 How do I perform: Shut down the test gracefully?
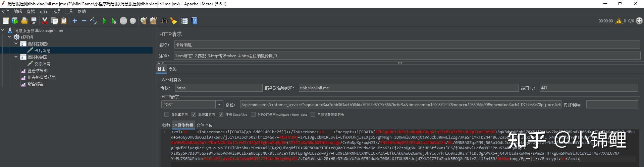[x=133, y=21]
